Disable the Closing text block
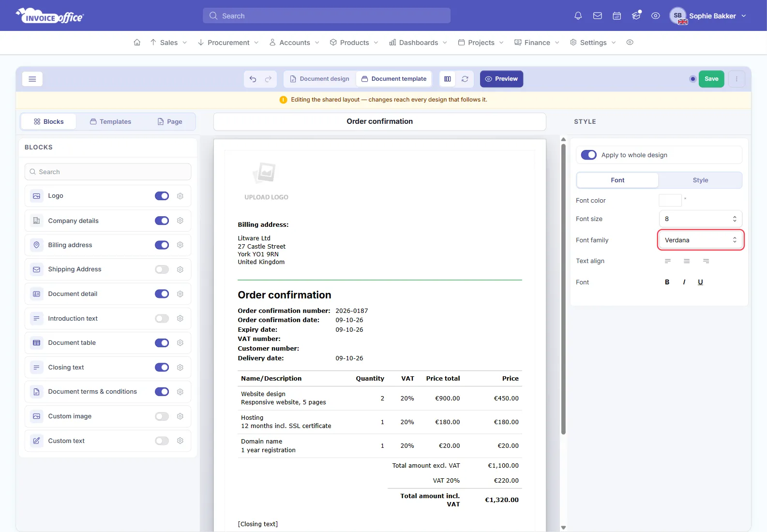Image resolution: width=767 pixels, height=532 pixels. [162, 368]
